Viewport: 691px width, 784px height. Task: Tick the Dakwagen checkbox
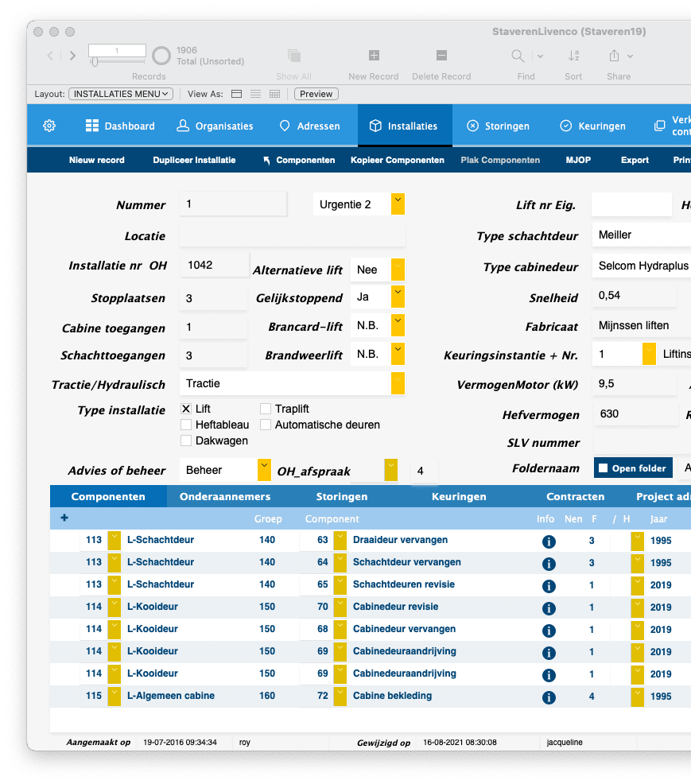[186, 441]
